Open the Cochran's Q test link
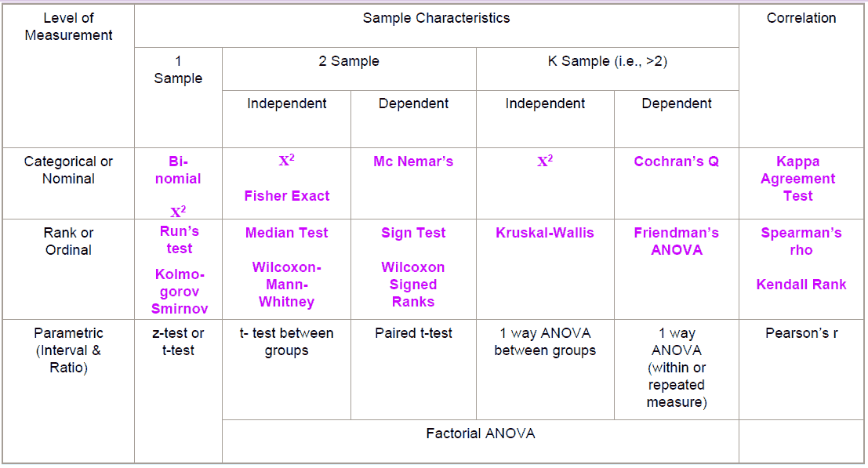The height and width of the screenshot is (468, 868). coord(676,161)
